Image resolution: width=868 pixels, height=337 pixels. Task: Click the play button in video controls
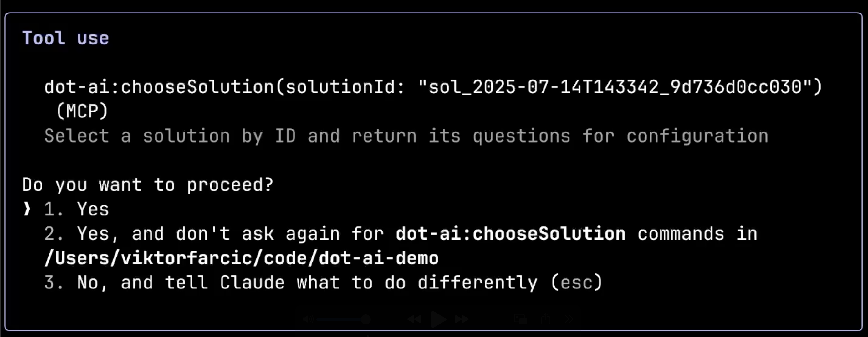pos(439,319)
